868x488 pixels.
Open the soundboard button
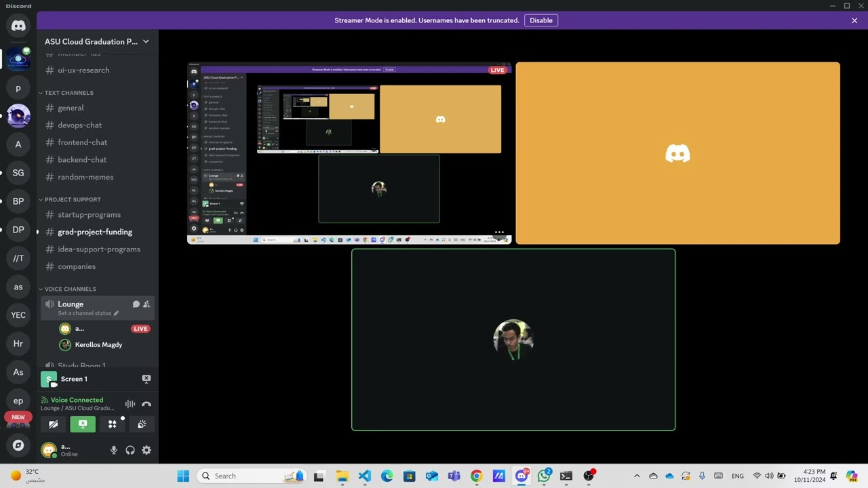(x=142, y=424)
